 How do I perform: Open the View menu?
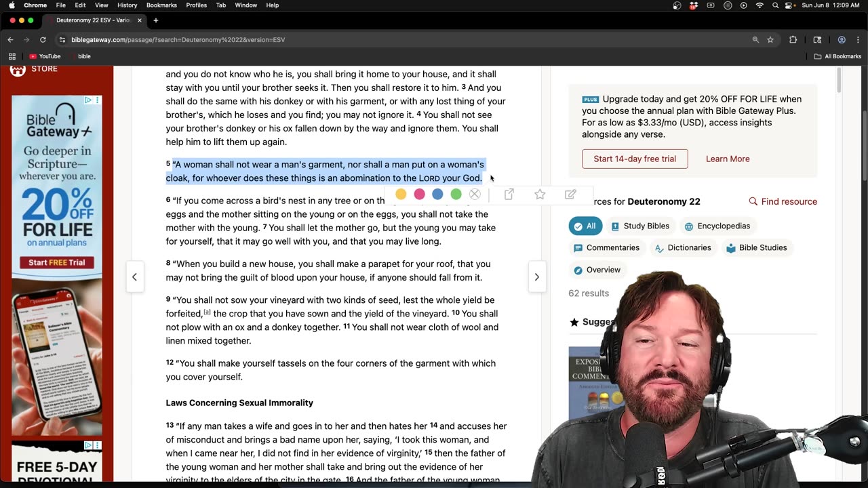101,5
